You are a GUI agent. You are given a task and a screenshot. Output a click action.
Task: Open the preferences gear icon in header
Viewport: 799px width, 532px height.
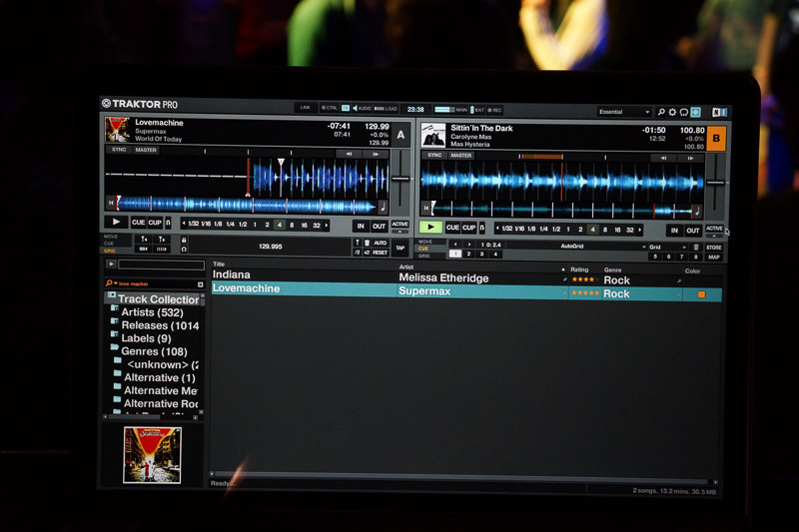[672, 112]
